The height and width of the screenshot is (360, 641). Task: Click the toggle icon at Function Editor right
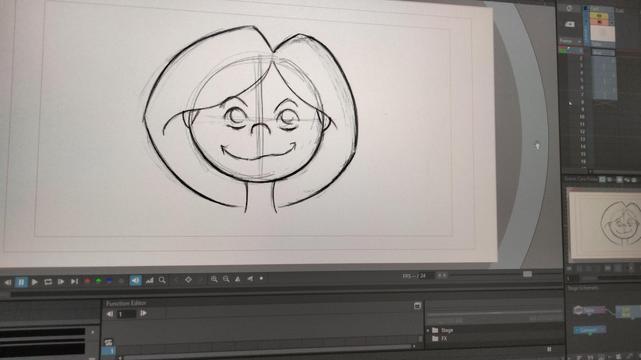click(x=417, y=306)
